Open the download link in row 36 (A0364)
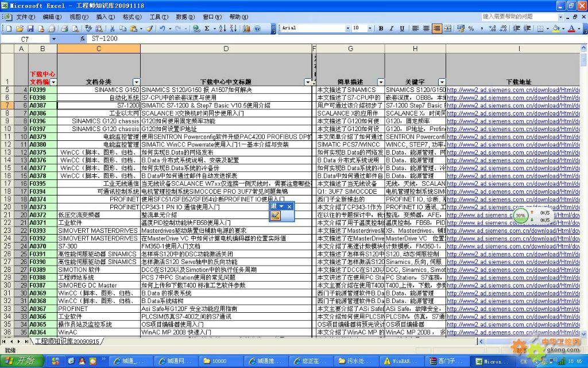 pos(513,332)
